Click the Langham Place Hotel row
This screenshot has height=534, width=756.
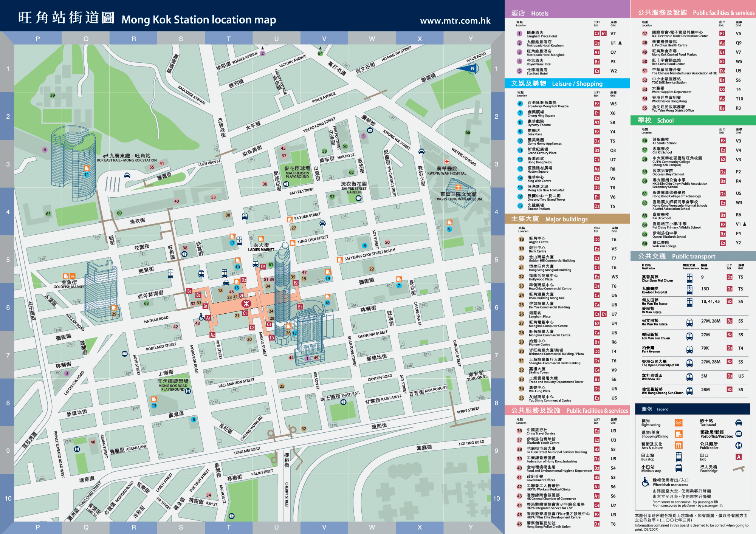coord(567,34)
